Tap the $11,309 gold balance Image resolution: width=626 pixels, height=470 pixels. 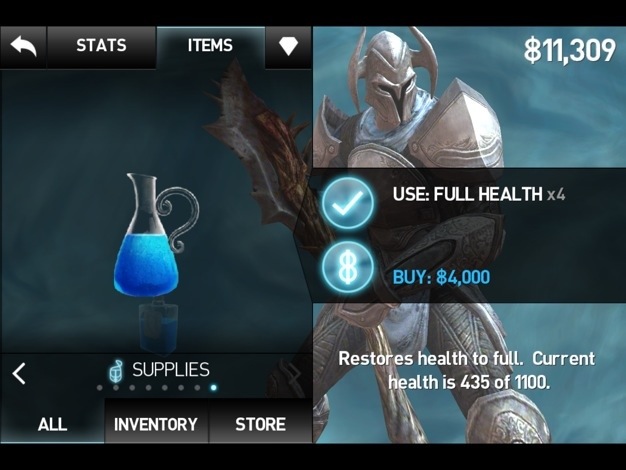click(x=570, y=51)
